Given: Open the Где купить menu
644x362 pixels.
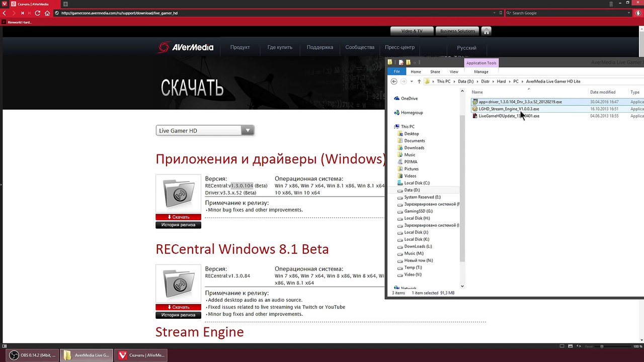Looking at the screenshot, I should pyautogui.click(x=280, y=47).
